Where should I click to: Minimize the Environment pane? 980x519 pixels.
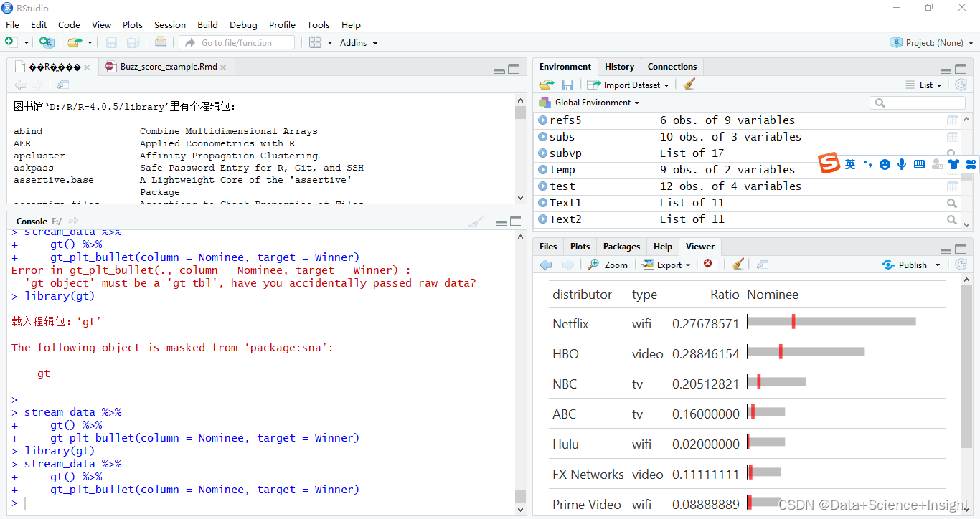click(x=946, y=70)
